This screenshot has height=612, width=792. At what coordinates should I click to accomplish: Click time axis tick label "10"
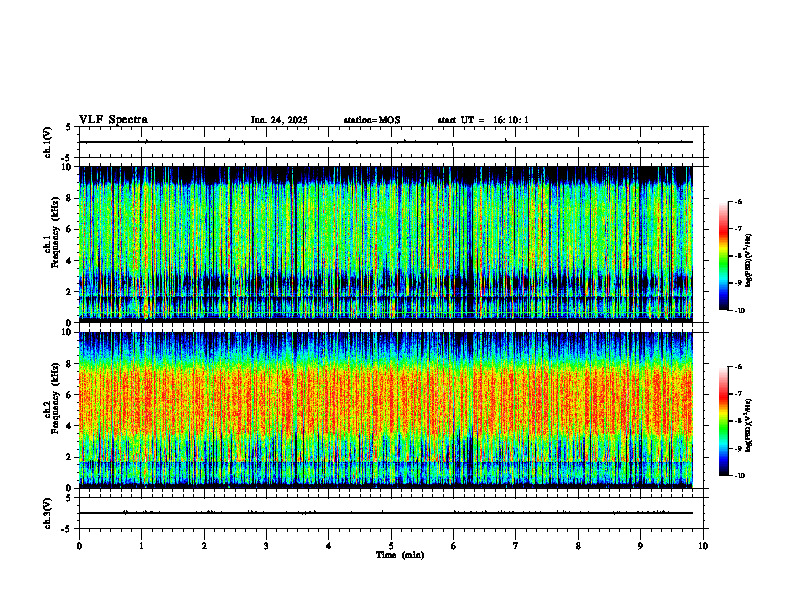point(703,546)
